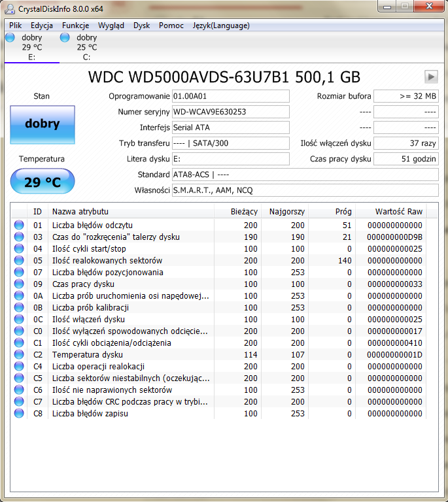Viewport: 448px width, 502px height.
Task: Click the Próg column header
Action: 332,212
